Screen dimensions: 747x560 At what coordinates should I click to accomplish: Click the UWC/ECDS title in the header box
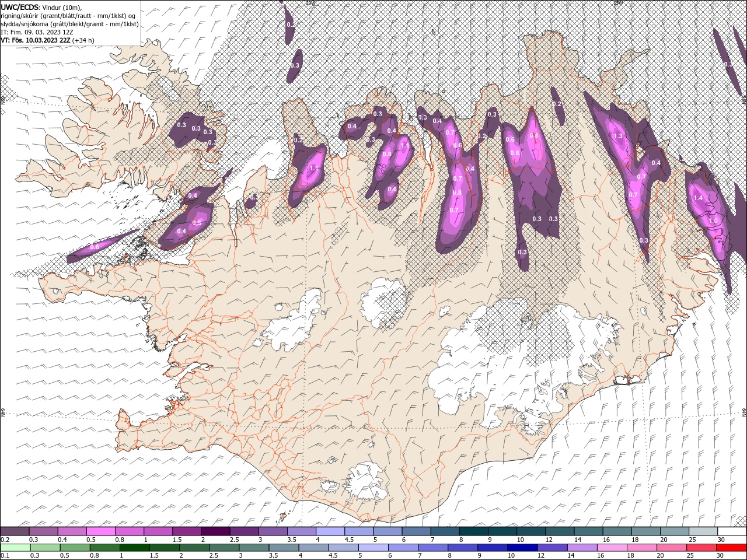tap(21, 6)
